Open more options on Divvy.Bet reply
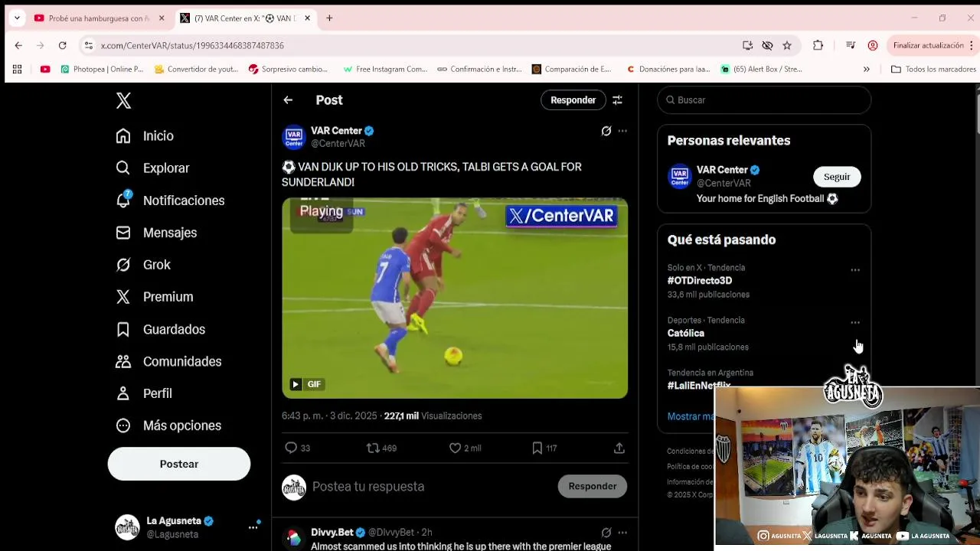980x551 pixels. pyautogui.click(x=622, y=532)
